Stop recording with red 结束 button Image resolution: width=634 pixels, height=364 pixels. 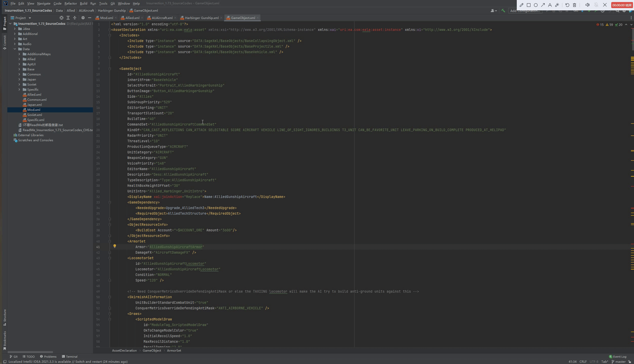pos(622,5)
